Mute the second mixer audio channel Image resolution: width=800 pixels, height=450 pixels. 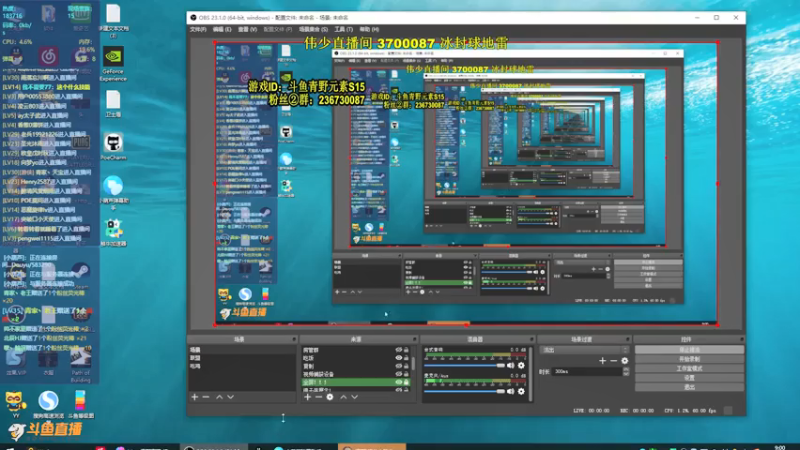510,391
